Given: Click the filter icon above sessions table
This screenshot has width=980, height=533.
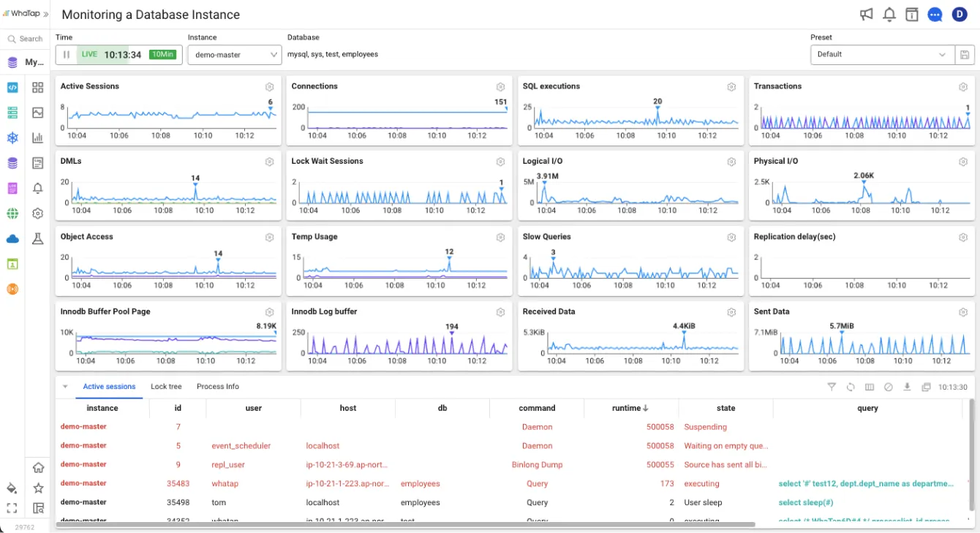Looking at the screenshot, I should click(x=832, y=387).
